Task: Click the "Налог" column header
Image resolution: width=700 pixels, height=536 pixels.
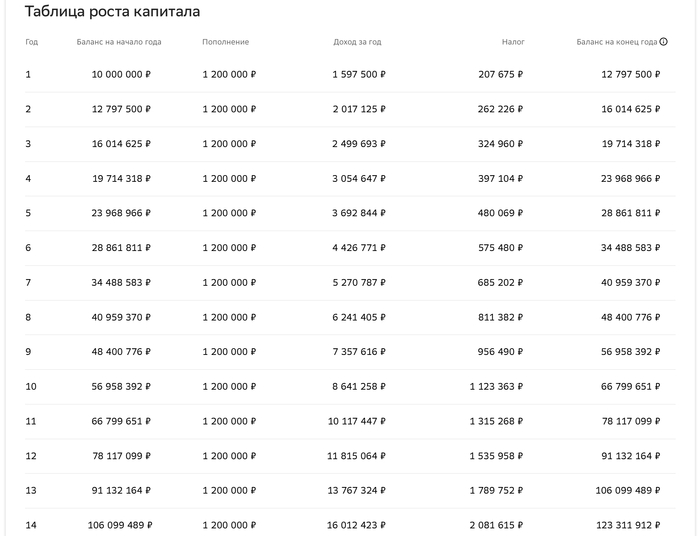Action: (513, 42)
